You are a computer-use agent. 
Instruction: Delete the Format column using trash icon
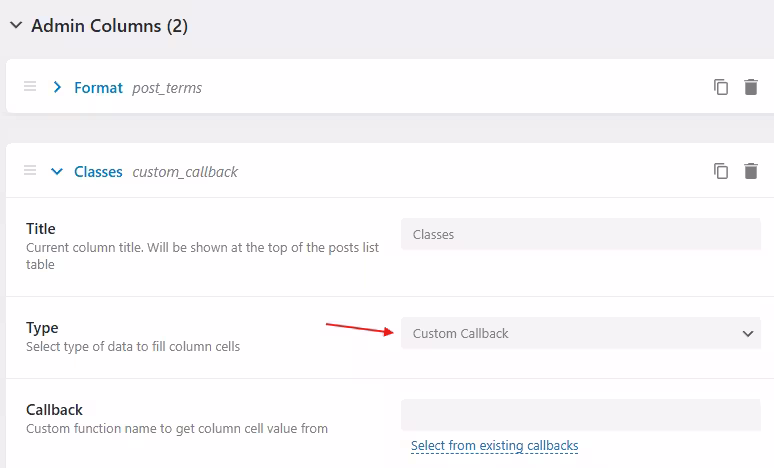(751, 87)
